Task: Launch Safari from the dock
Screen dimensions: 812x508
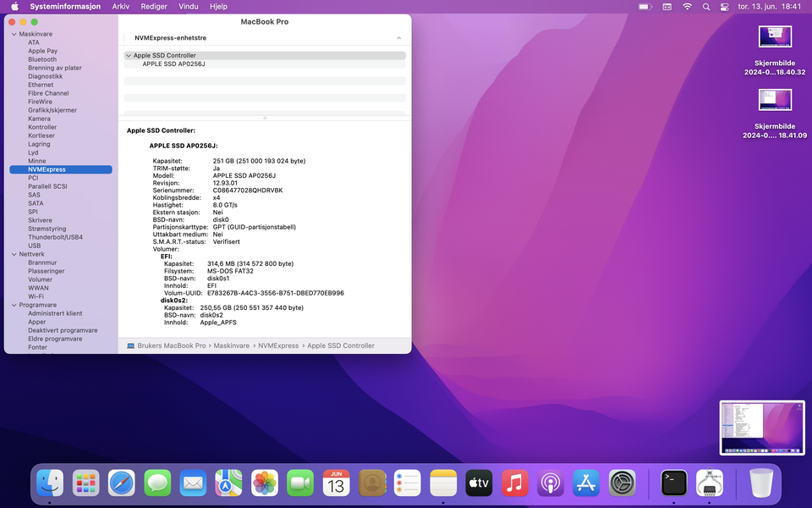Action: pos(122,483)
